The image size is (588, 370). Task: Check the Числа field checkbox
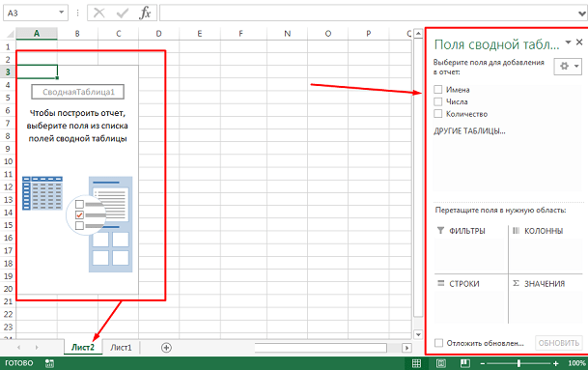pyautogui.click(x=437, y=101)
